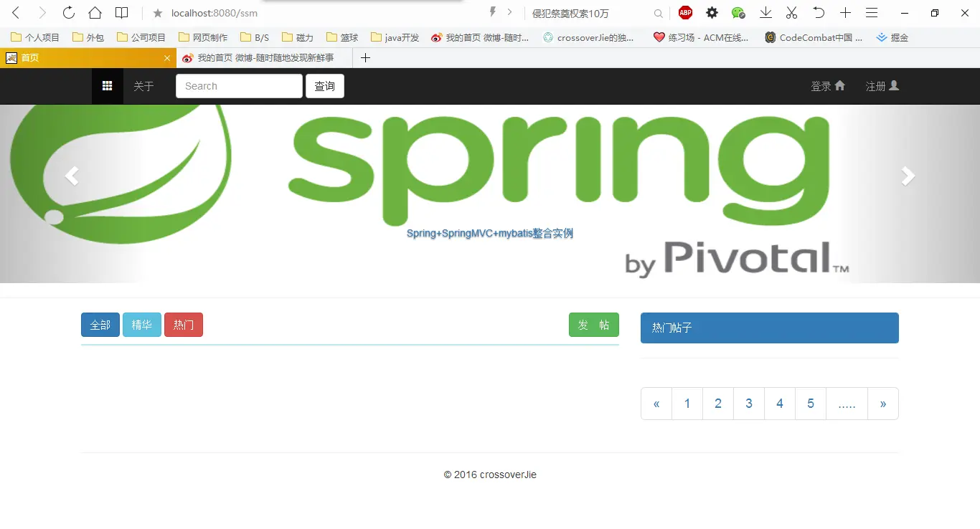Click the 热门帖子 panel heading
The height and width of the screenshot is (529, 980).
(770, 328)
